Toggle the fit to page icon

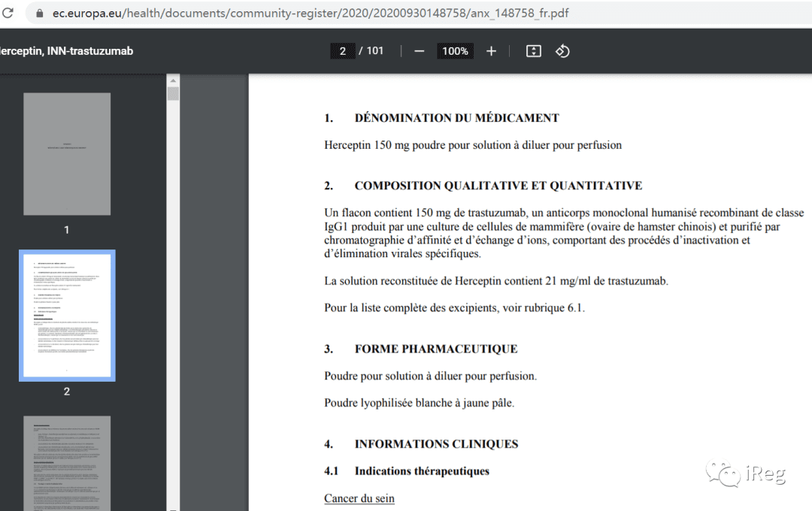pos(533,51)
